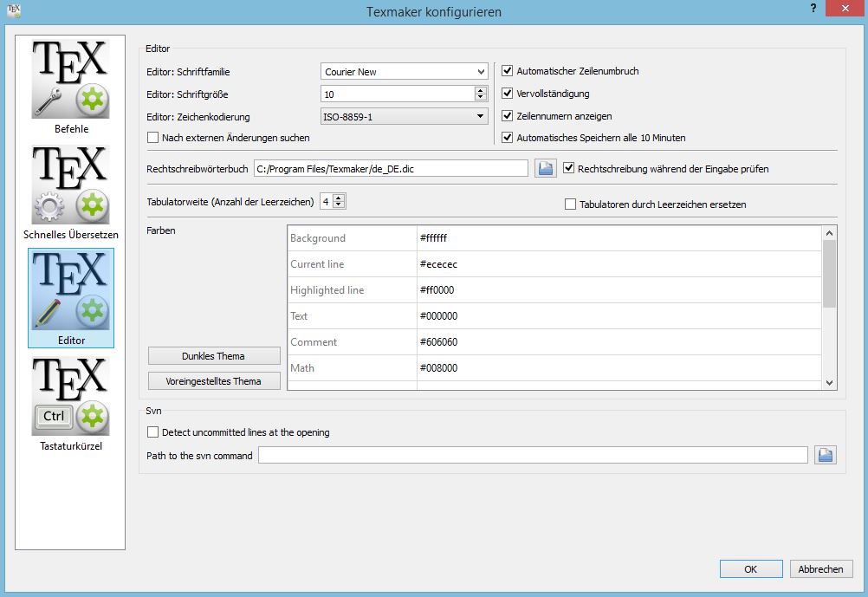Enable Tabulatoren durch Leerzeichen ersetzen
This screenshot has height=597, width=868.
(570, 204)
